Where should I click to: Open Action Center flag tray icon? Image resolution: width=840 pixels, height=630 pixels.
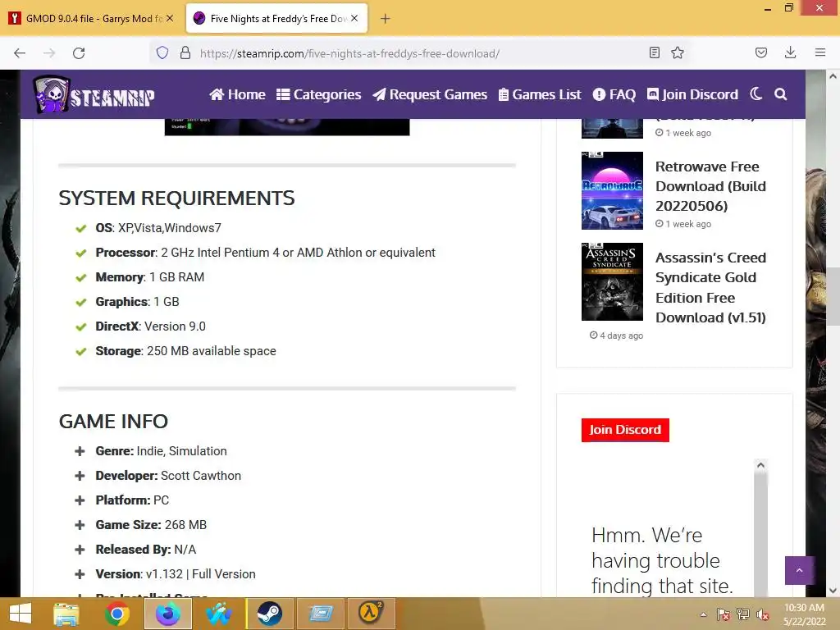(x=723, y=614)
